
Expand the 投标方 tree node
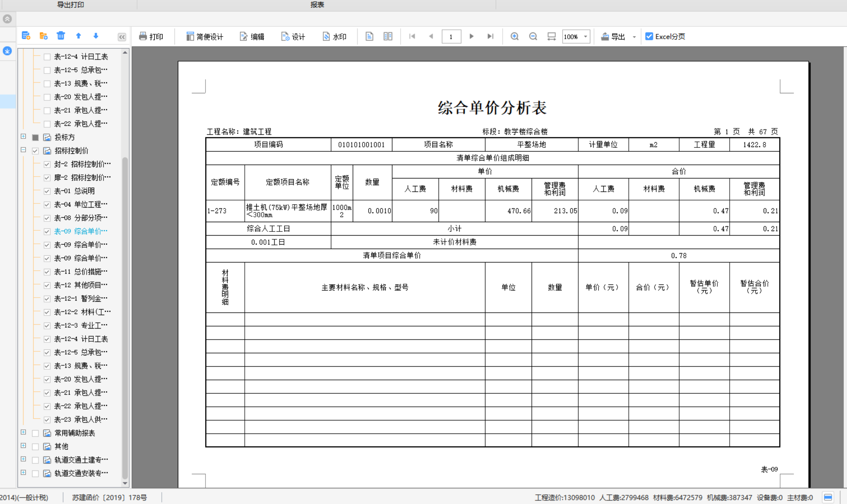point(23,137)
